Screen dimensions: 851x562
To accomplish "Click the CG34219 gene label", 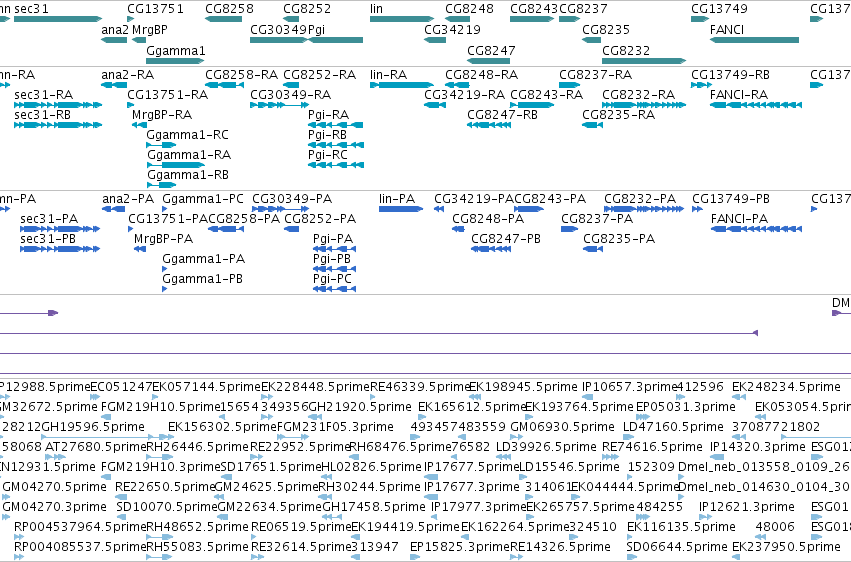I will click(x=452, y=30).
